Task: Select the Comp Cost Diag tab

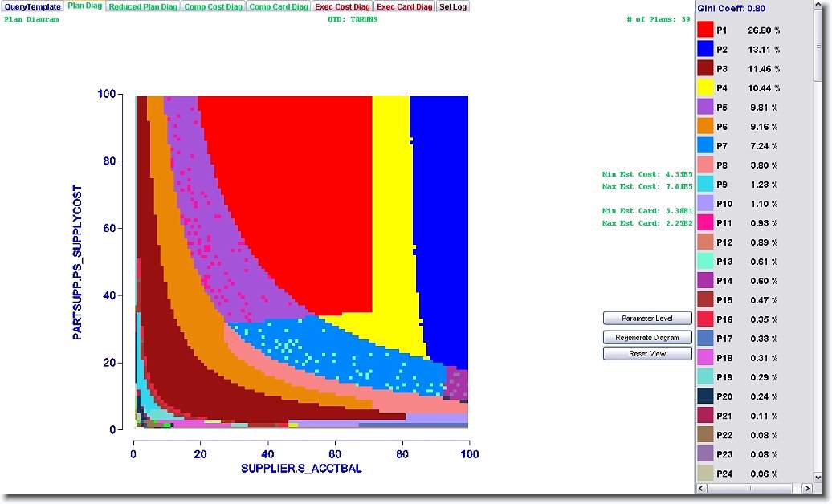Action: pyautogui.click(x=212, y=6)
